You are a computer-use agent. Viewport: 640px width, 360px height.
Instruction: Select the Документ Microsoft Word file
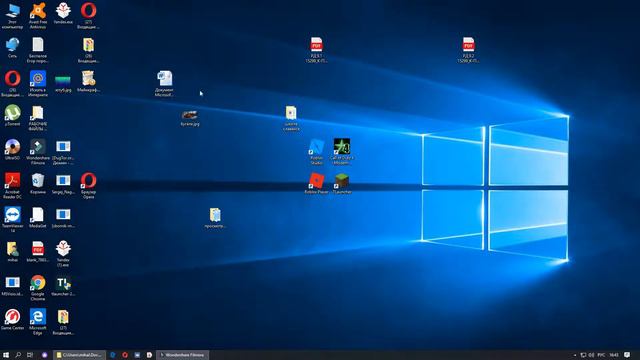click(164, 83)
